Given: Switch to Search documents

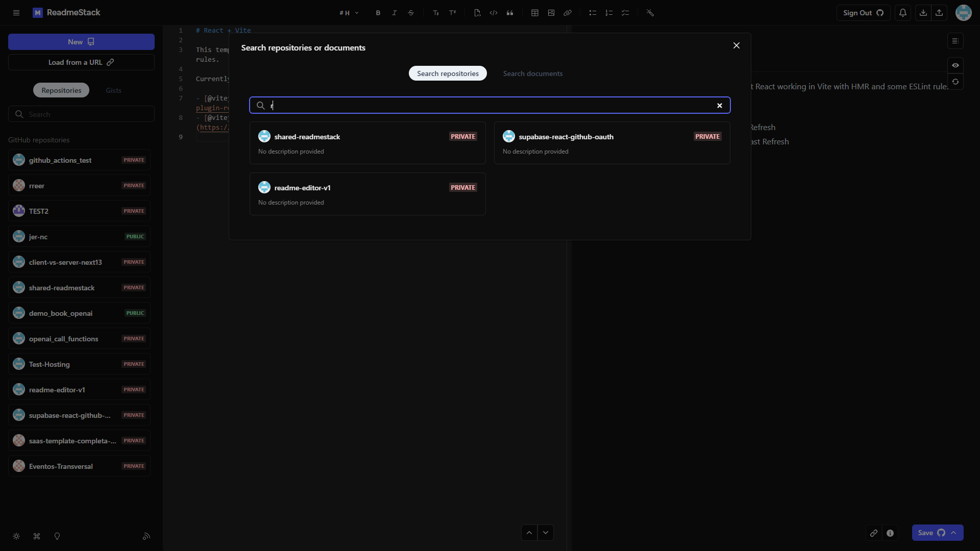Looking at the screenshot, I should (532, 73).
